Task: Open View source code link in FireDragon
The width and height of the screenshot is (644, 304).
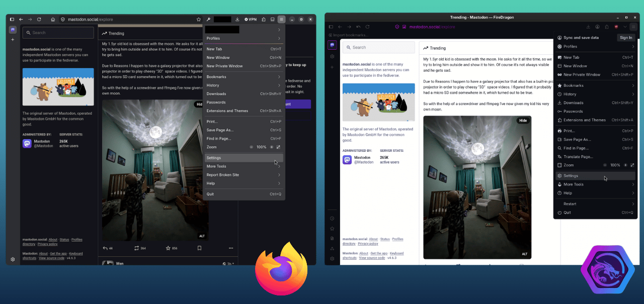Action: pos(373,258)
